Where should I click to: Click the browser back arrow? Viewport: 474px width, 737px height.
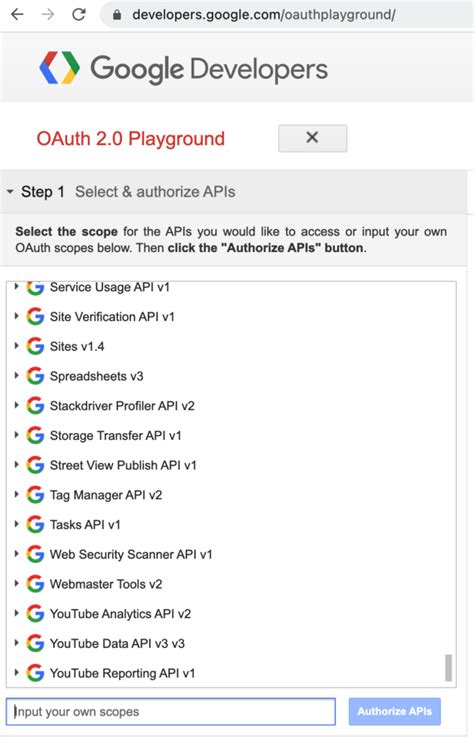coord(17,15)
